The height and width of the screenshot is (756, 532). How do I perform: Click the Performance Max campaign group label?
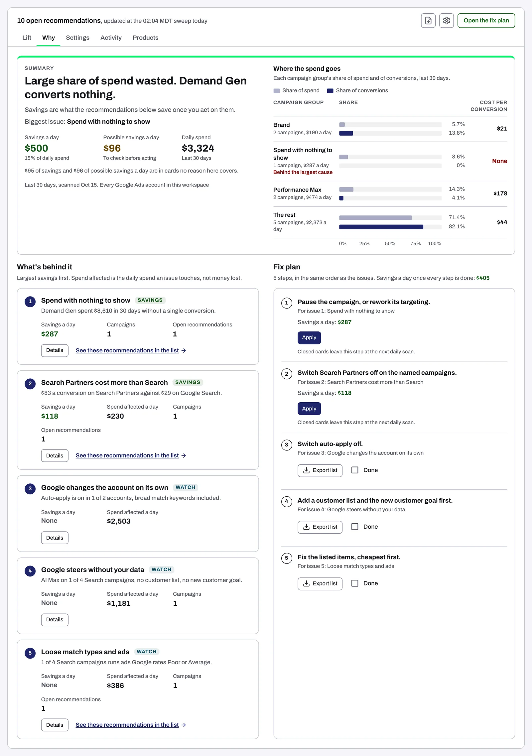pyautogui.click(x=297, y=190)
